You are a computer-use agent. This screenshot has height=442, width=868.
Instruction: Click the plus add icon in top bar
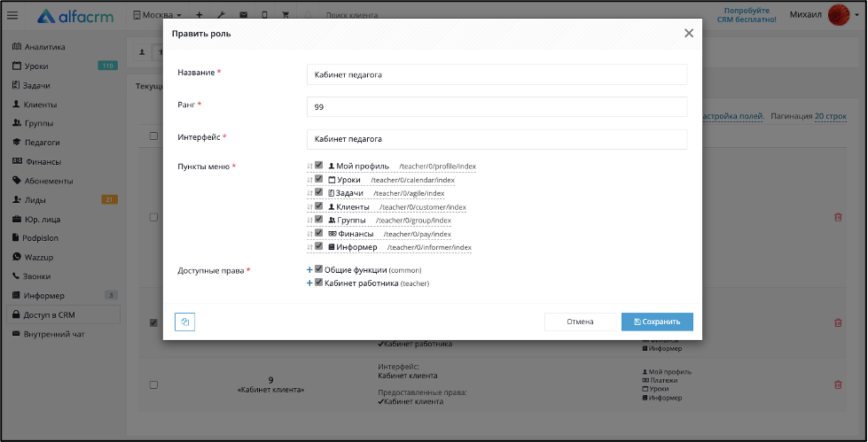pyautogui.click(x=199, y=15)
